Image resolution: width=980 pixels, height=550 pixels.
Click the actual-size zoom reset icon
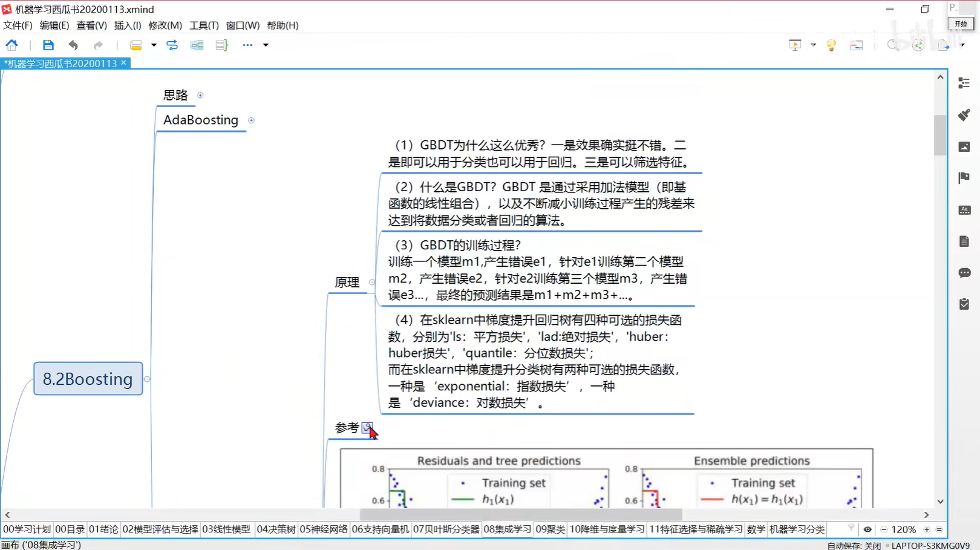click(939, 529)
